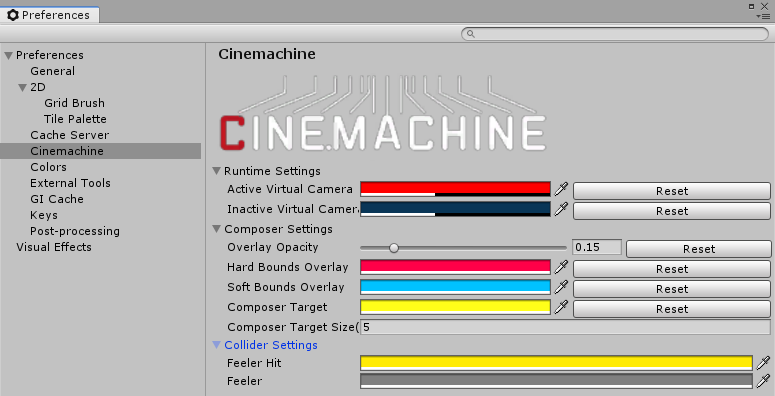This screenshot has height=396, width=775.
Task: Open the window options menu icon
Action: pos(763,16)
